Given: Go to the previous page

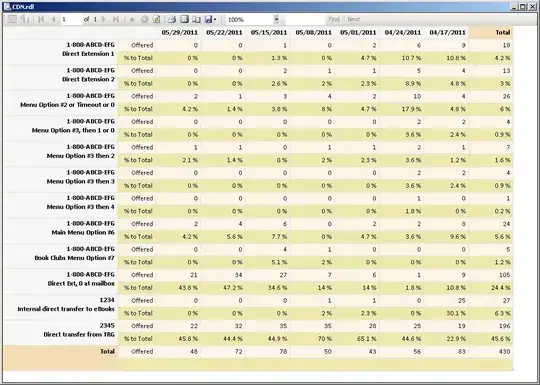Looking at the screenshot, I should (53, 19).
